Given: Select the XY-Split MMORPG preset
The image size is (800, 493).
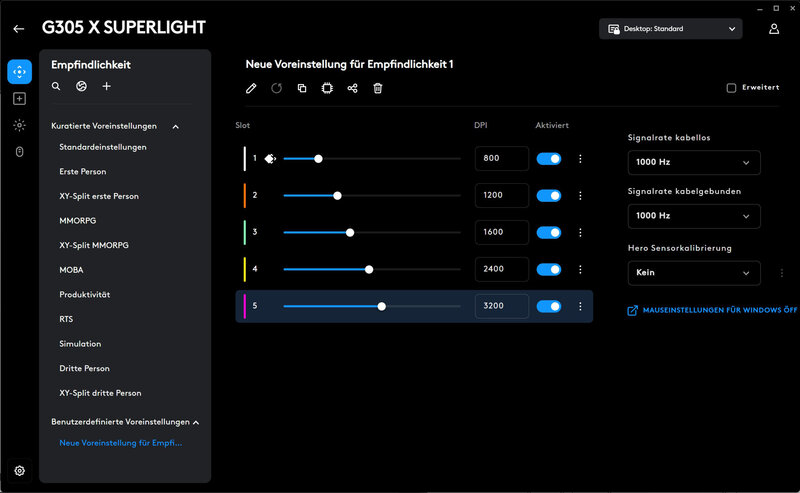Looking at the screenshot, I should click(94, 245).
